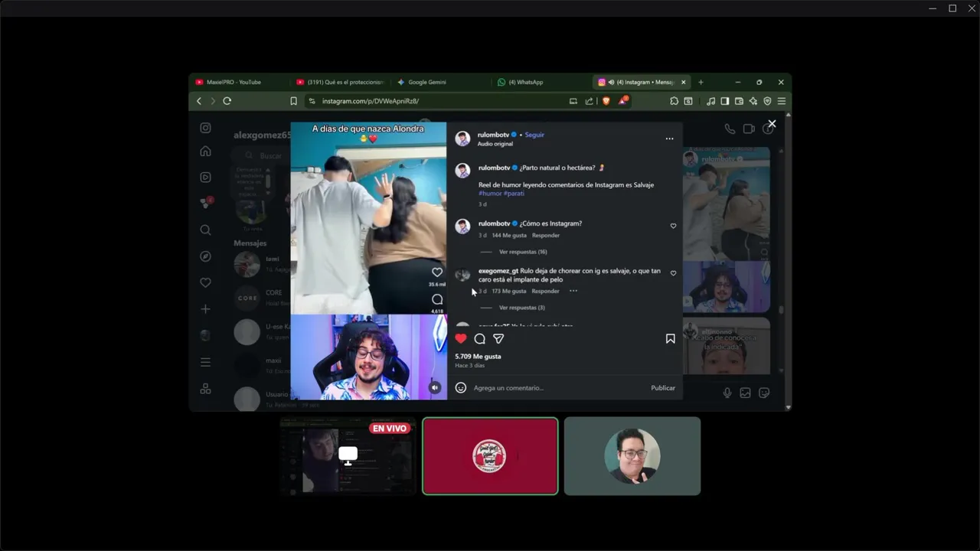Reply to the exegomez_gt comment

(x=546, y=291)
